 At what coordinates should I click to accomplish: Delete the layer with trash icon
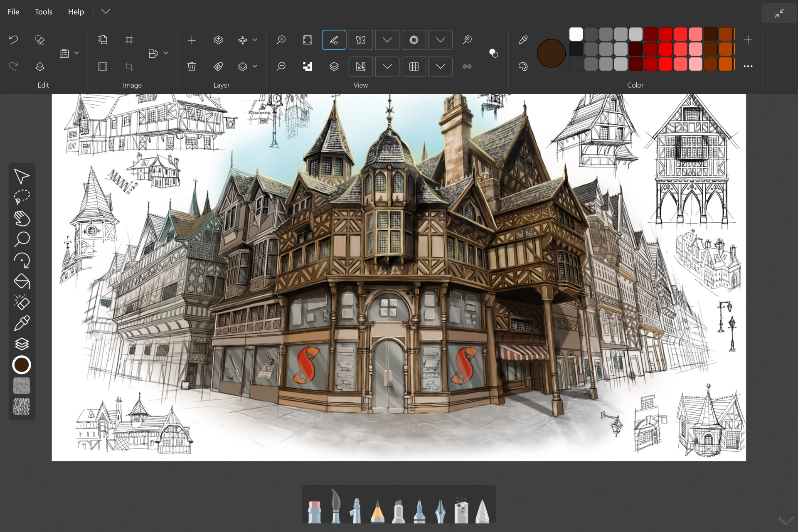click(192, 66)
